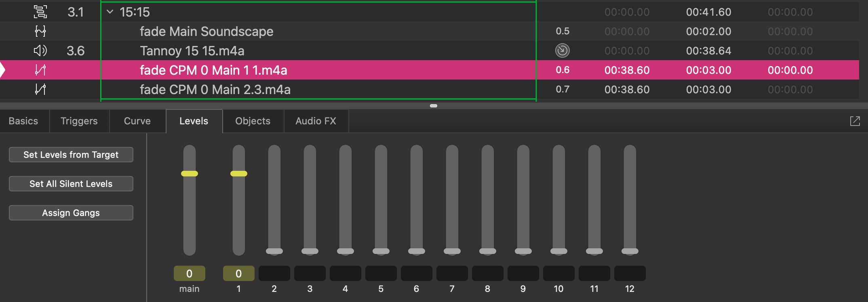This screenshot has height=302, width=868.
Task: Click the fade icon beside CPM 0 Main 2.3.m4a
Action: point(40,89)
